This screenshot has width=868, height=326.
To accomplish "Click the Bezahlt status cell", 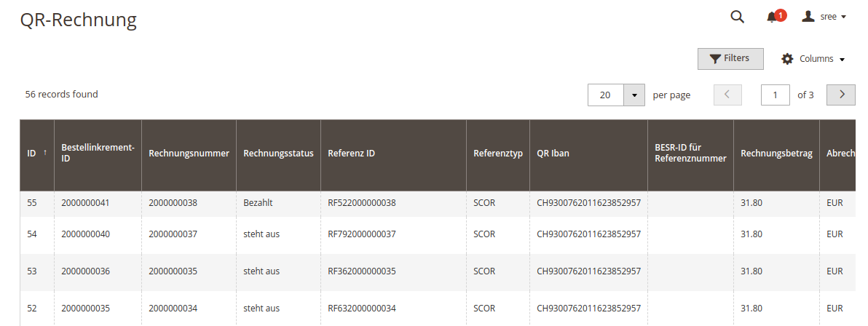I will coord(258,203).
